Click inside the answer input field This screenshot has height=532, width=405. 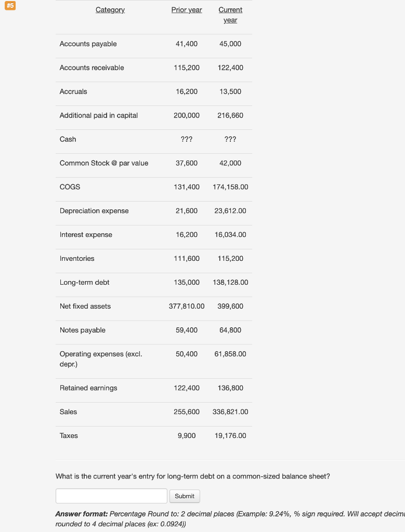(x=111, y=496)
